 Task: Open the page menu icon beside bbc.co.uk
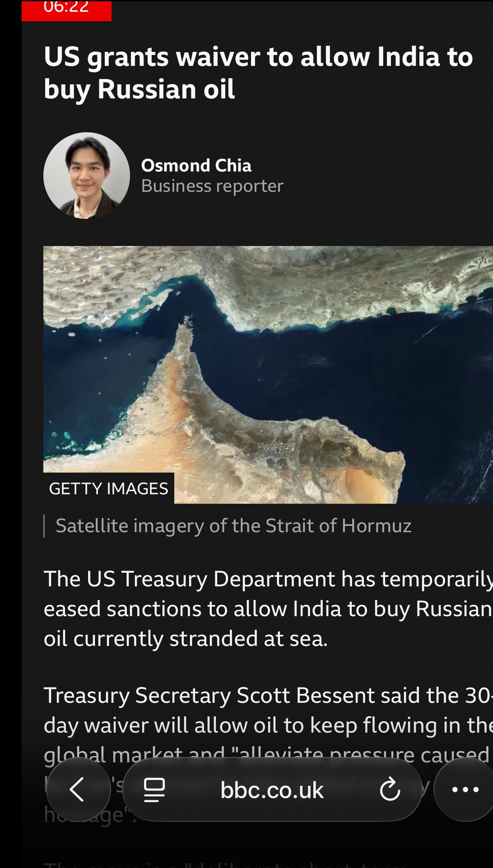(x=154, y=790)
